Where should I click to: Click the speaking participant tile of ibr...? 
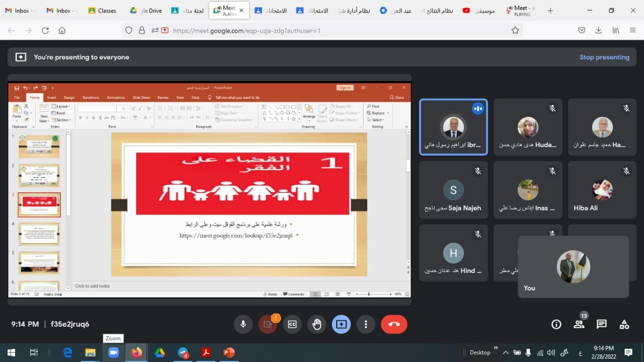coord(453,127)
